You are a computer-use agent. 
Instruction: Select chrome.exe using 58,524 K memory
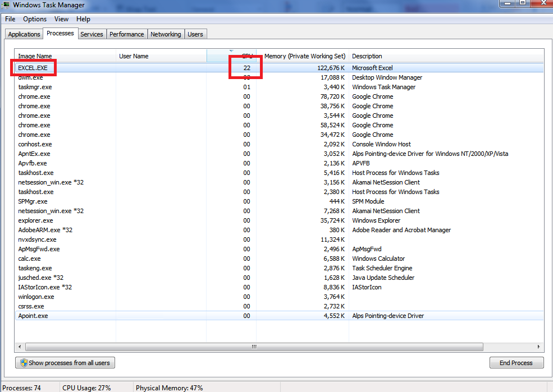point(279,125)
